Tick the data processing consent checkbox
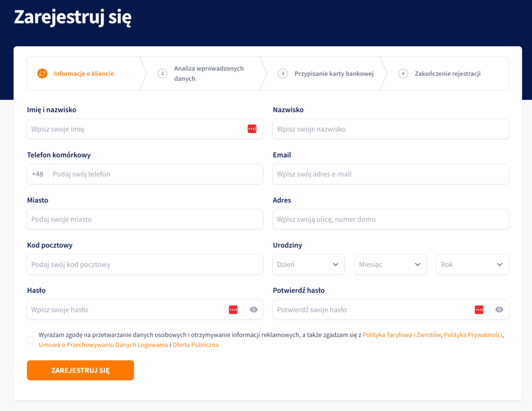Viewport: 532px width, 411px height. pos(31,340)
